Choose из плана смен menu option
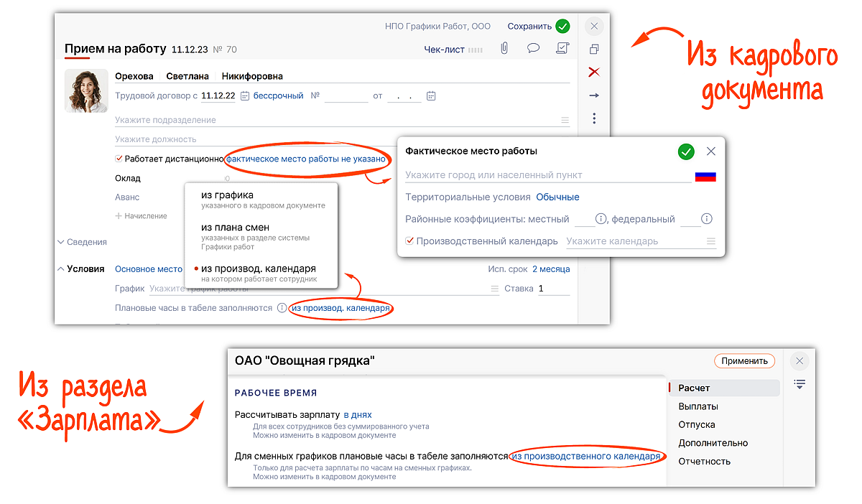Viewport: 862px width, 504px height. coord(236,228)
